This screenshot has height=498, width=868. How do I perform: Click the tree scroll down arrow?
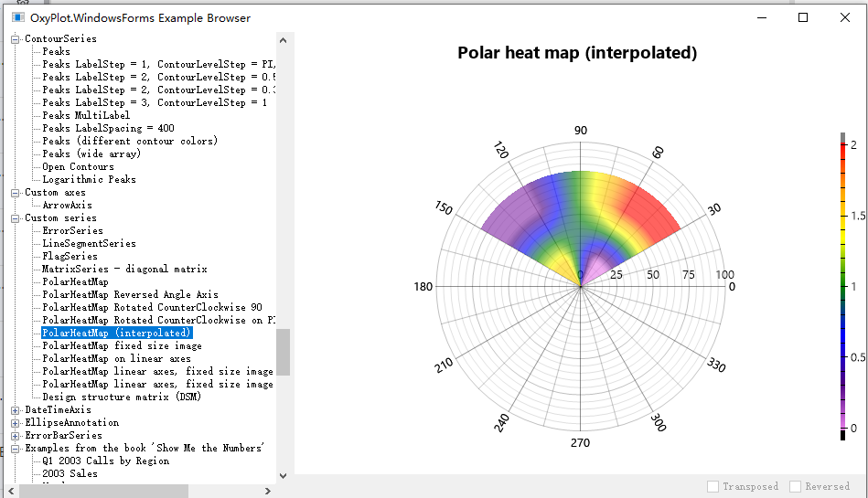click(x=284, y=477)
